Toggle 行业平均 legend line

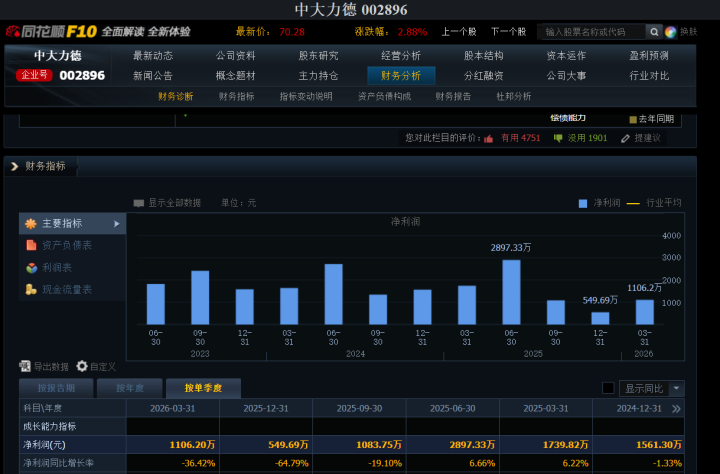tap(633, 203)
